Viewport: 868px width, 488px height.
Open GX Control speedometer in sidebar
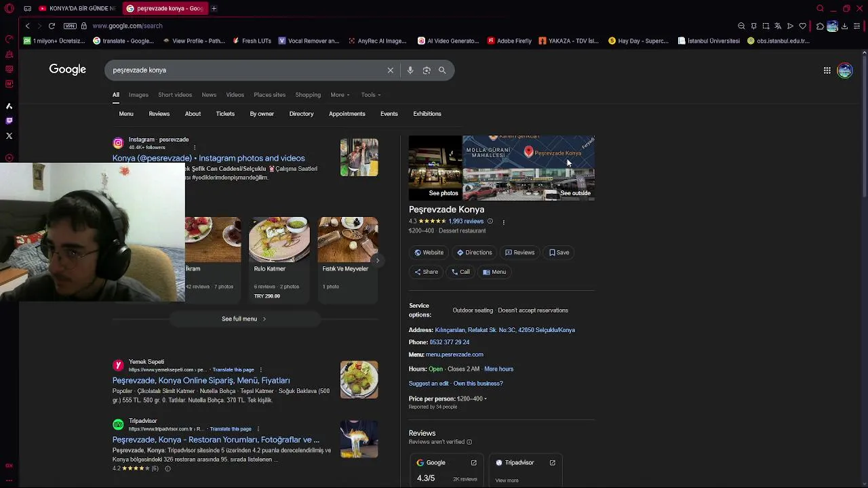[9, 39]
